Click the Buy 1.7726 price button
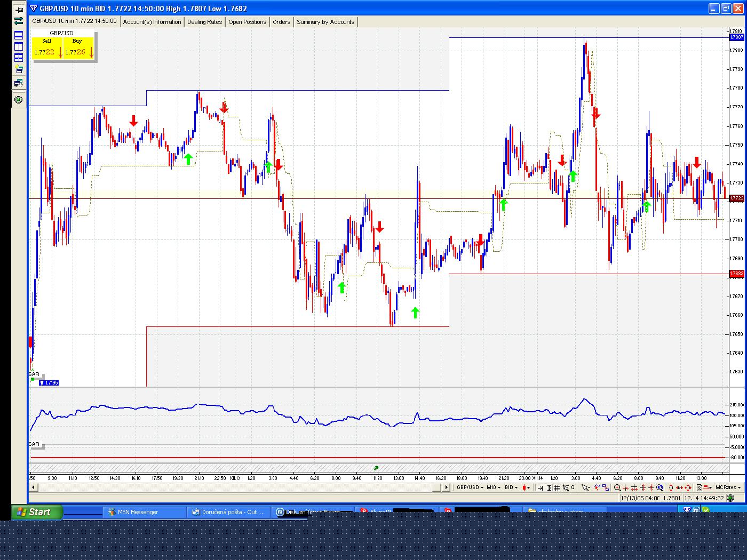 point(79,48)
